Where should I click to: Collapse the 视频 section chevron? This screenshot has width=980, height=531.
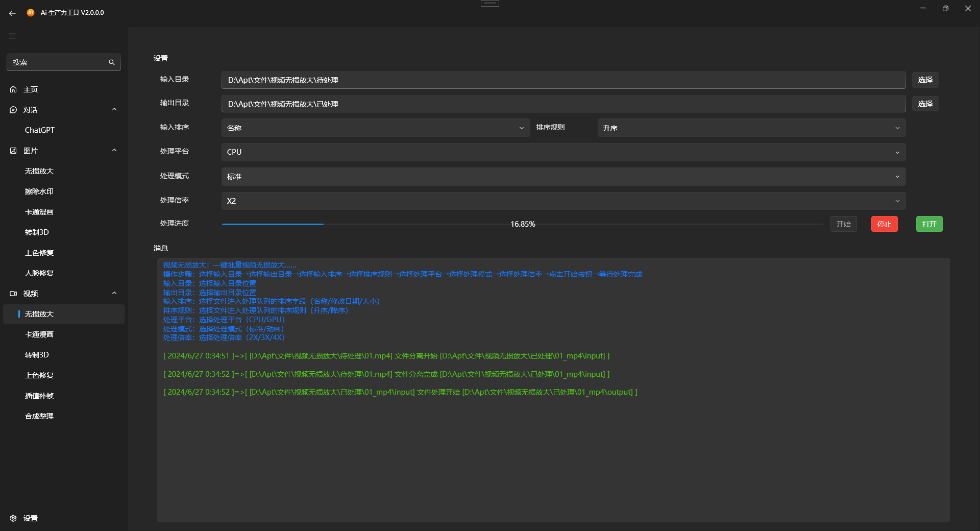click(x=114, y=293)
